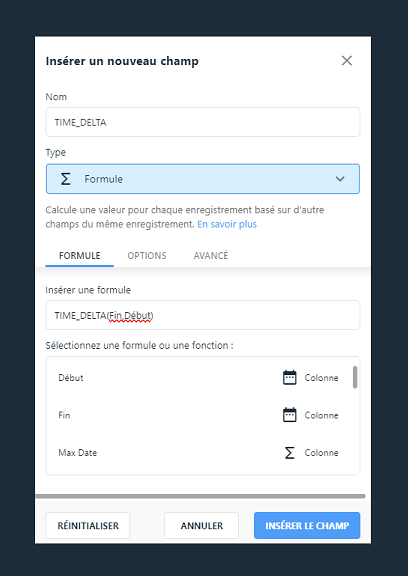
Task: Click the ANNULER button
Action: (202, 526)
